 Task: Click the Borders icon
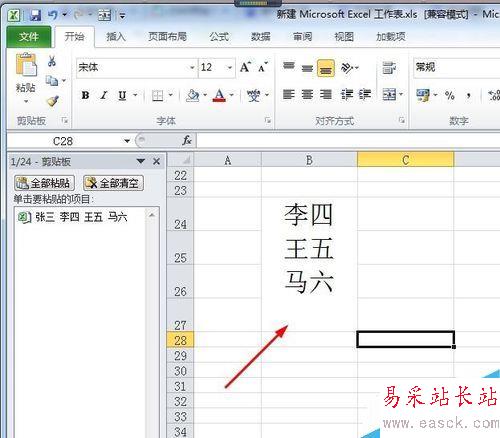[x=157, y=96]
